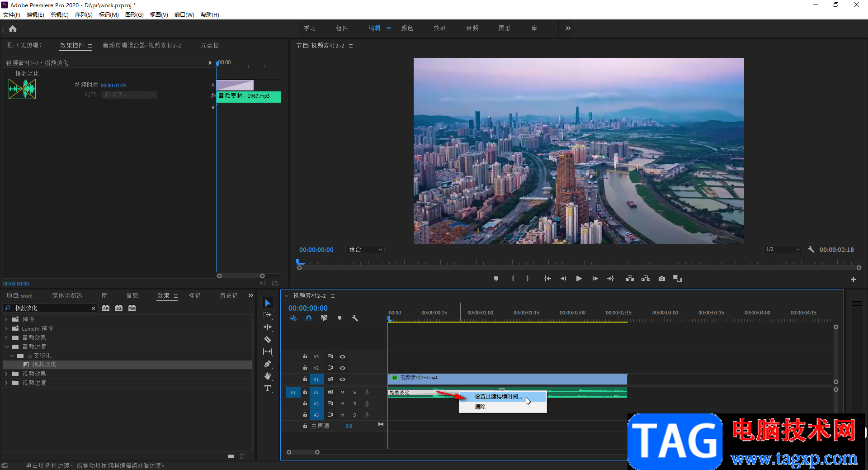Select the Hand tool
Image resolution: width=868 pixels, height=470 pixels.
click(268, 376)
